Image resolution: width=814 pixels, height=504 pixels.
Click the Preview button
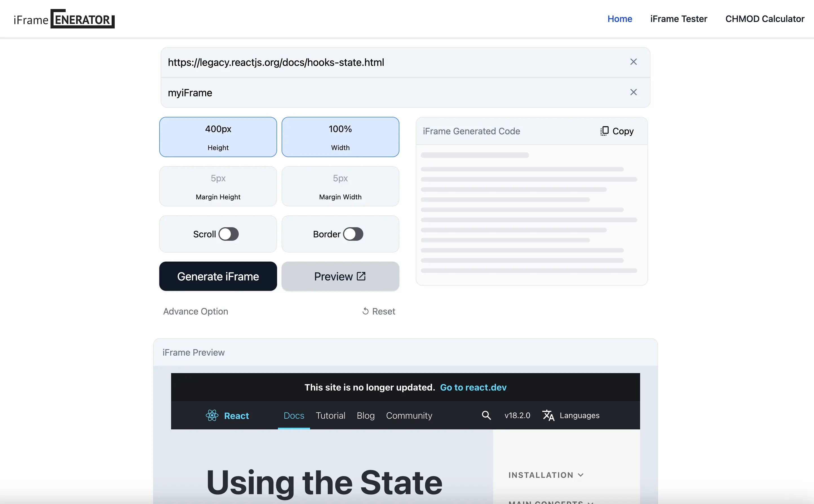[x=340, y=276]
